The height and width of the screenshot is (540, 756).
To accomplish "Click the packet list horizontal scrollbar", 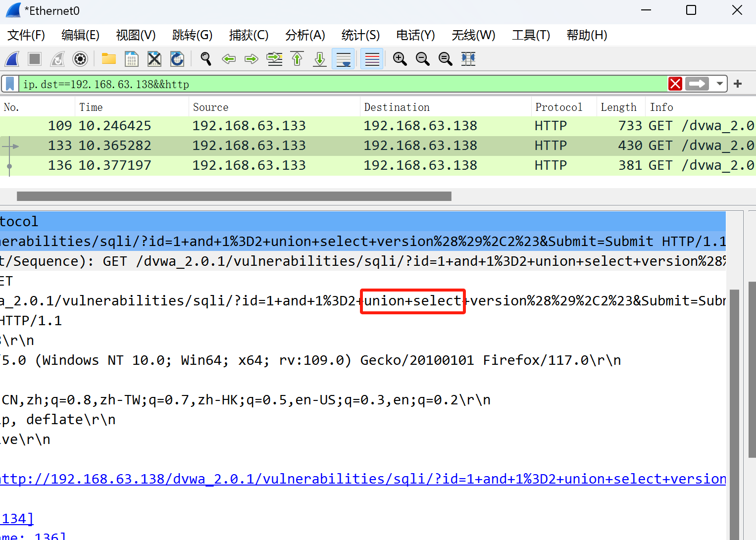I will (234, 196).
